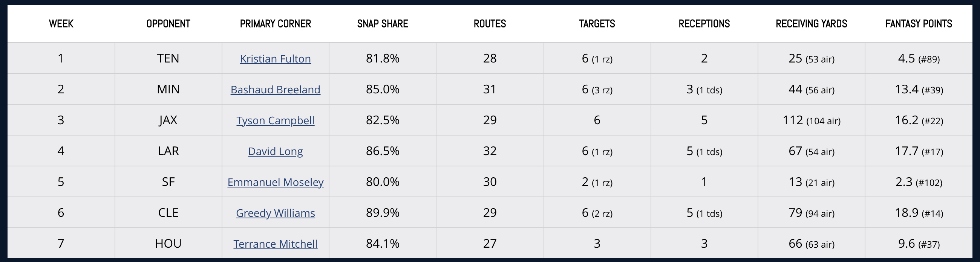980x262 pixels.
Task: Click the Snap Share column header
Action: click(x=382, y=24)
